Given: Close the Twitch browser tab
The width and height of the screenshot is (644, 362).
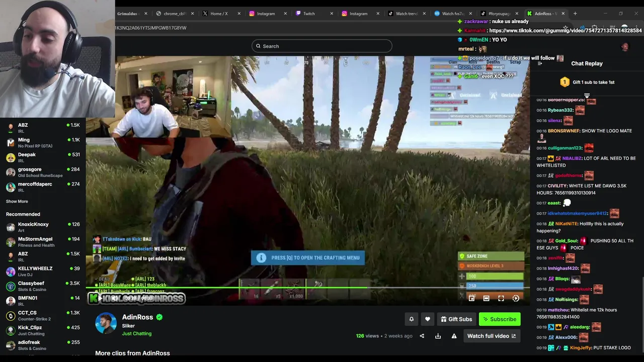Looking at the screenshot, I should tap(332, 14).
